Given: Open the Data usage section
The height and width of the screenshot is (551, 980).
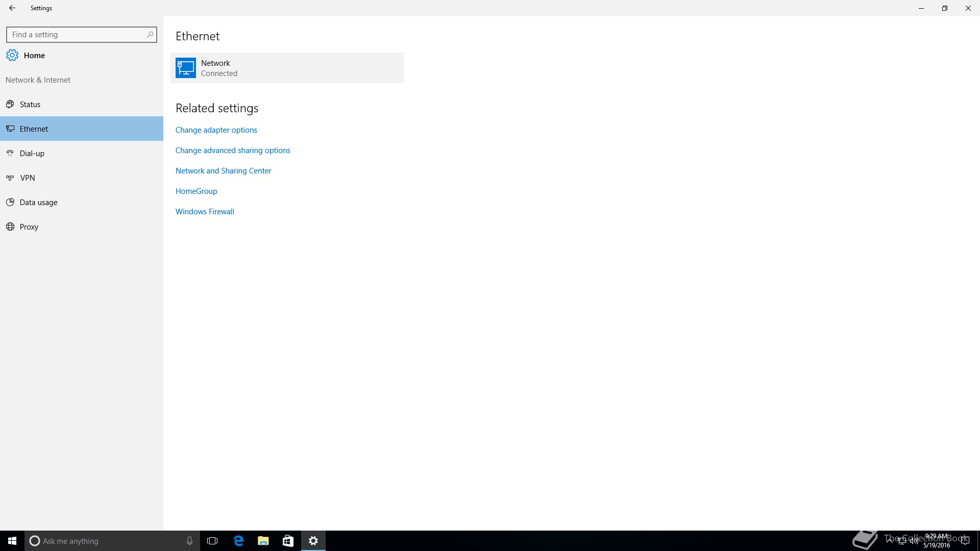Looking at the screenshot, I should pyautogui.click(x=39, y=203).
